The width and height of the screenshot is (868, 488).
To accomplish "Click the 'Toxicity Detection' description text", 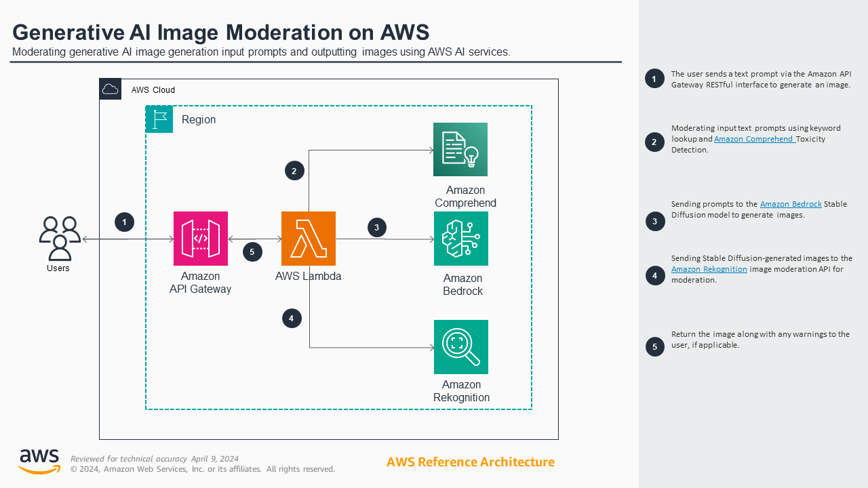I will pos(748,144).
